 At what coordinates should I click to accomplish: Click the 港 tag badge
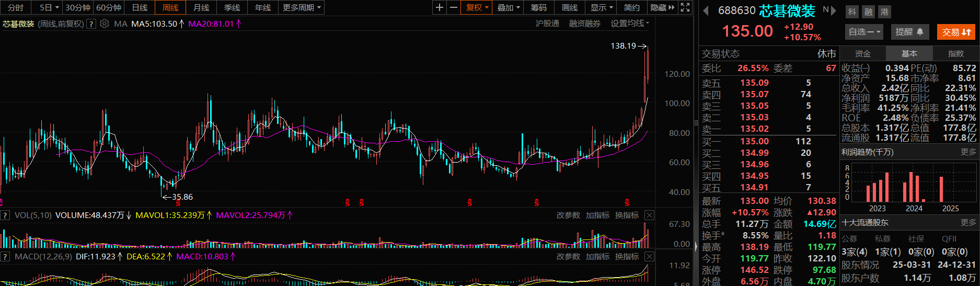pos(884,12)
